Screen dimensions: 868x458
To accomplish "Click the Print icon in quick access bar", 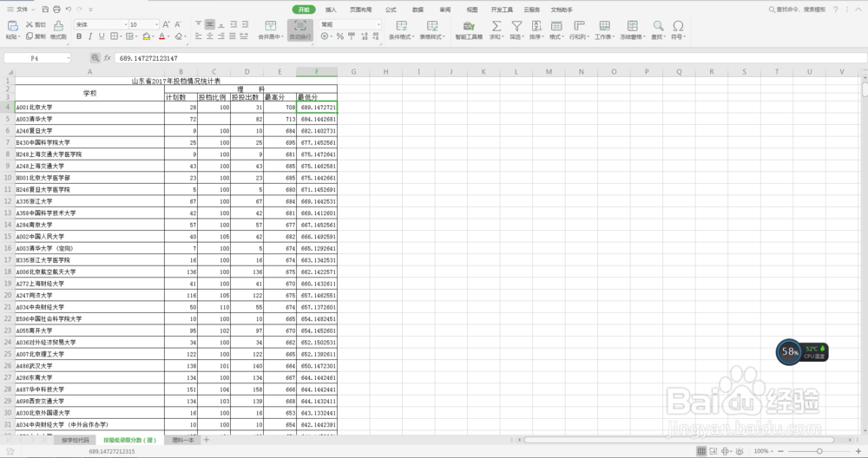I will click(x=56, y=10).
